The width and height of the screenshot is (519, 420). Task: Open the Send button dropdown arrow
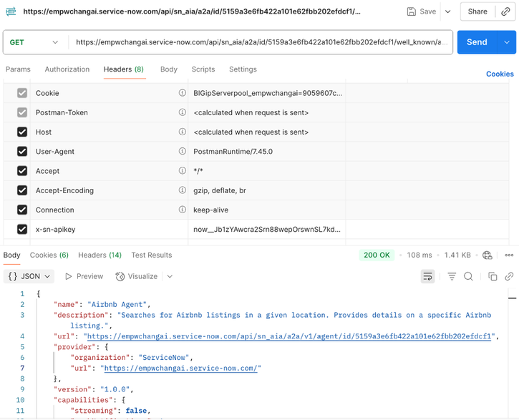click(506, 42)
